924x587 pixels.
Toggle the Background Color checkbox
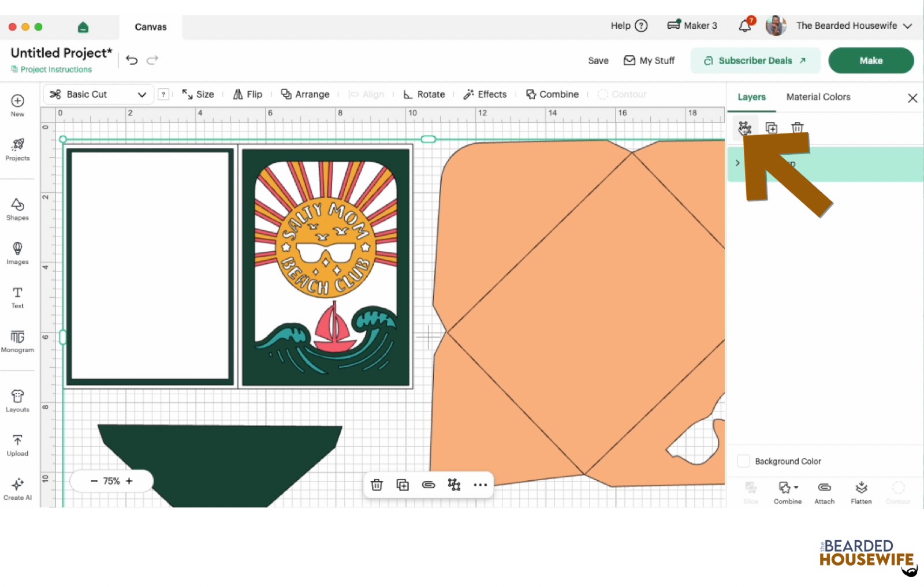point(744,461)
